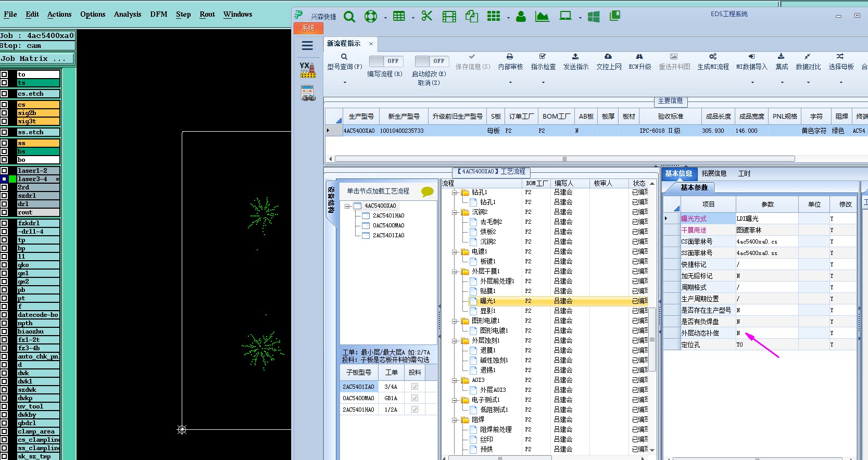Click the YX factory sidebar icon

click(308, 70)
